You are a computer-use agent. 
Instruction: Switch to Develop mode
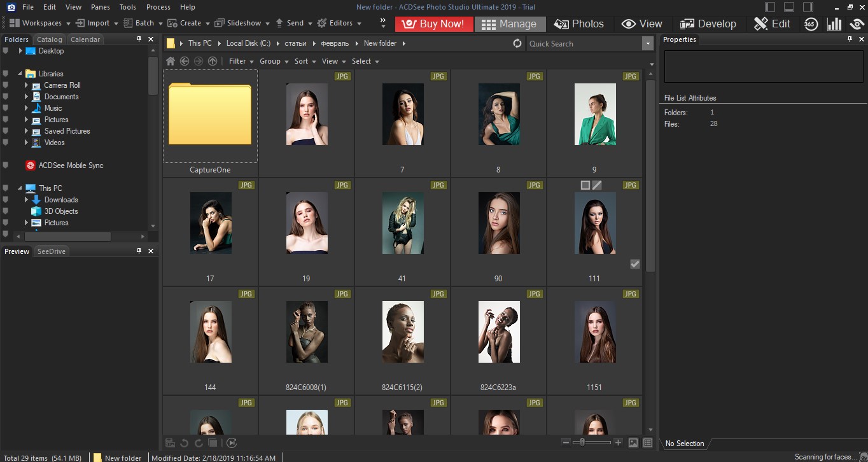[708, 24]
